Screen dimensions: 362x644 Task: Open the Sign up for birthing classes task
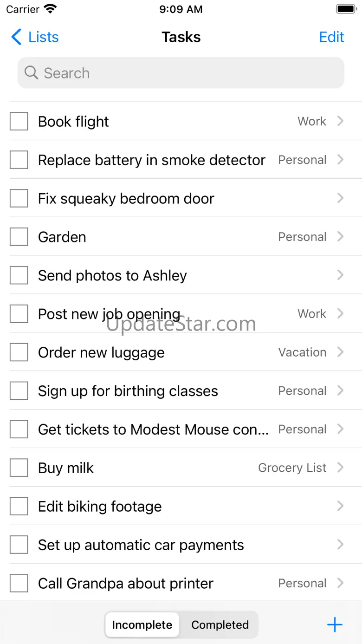(x=128, y=391)
